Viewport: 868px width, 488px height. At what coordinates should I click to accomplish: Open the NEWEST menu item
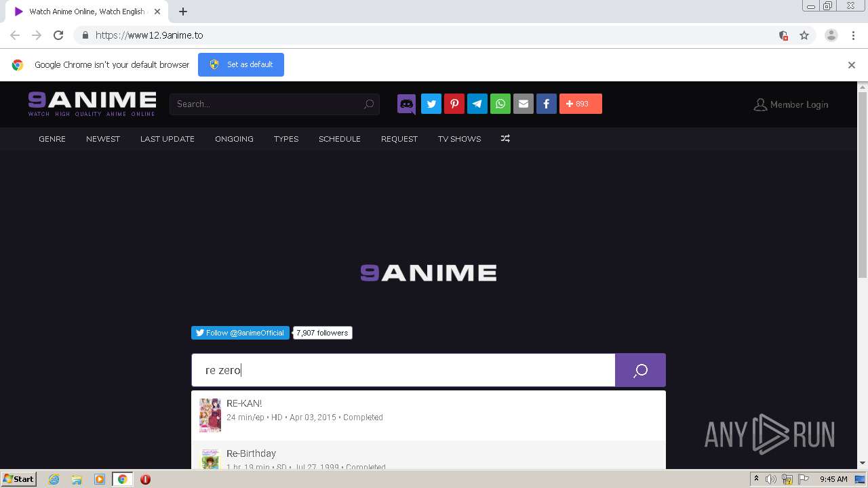pos(103,139)
